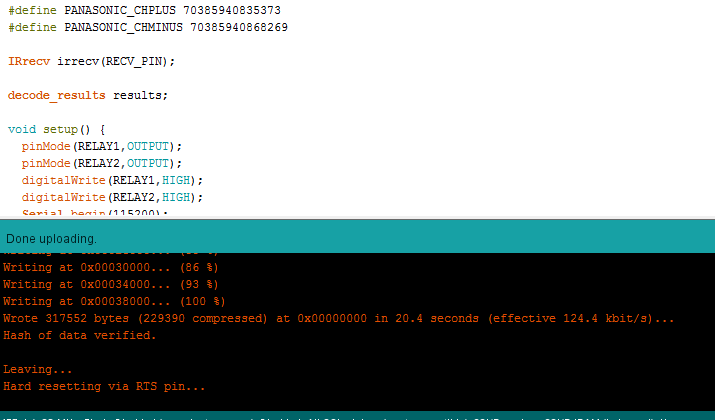The height and width of the screenshot is (420, 715).
Task: Click the Leaving... console output line
Action: (x=32, y=369)
